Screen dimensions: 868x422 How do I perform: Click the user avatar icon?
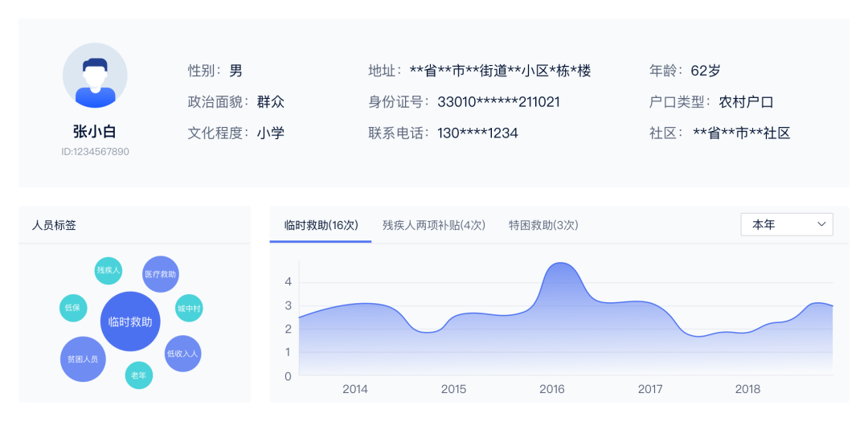(x=95, y=76)
